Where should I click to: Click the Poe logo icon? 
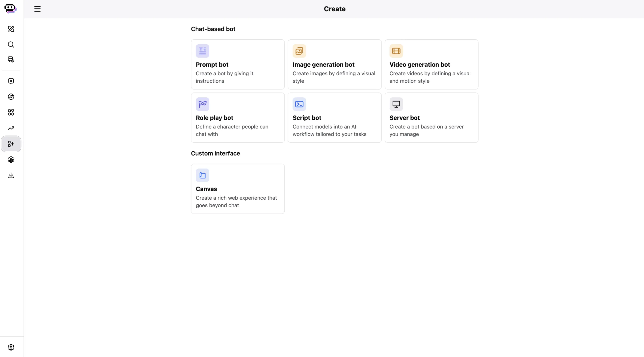click(x=10, y=9)
